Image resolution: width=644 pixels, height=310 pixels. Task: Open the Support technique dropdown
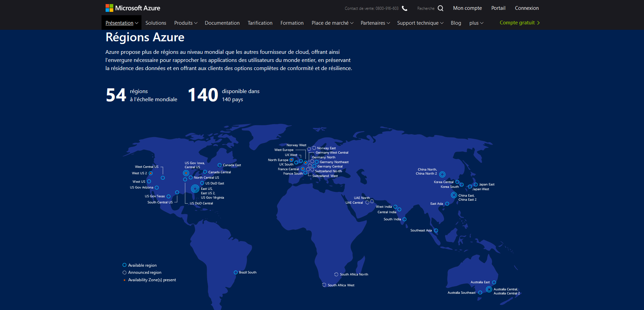click(x=420, y=23)
